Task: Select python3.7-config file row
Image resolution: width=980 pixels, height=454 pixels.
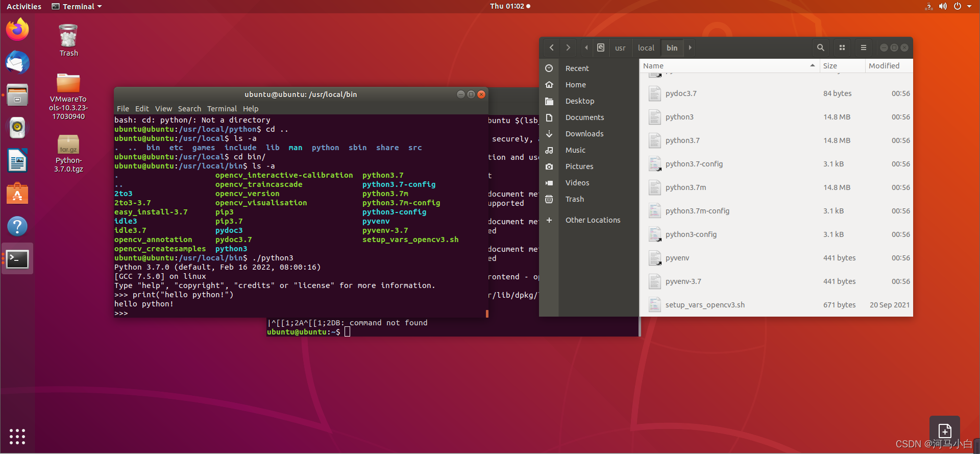Action: click(776, 164)
